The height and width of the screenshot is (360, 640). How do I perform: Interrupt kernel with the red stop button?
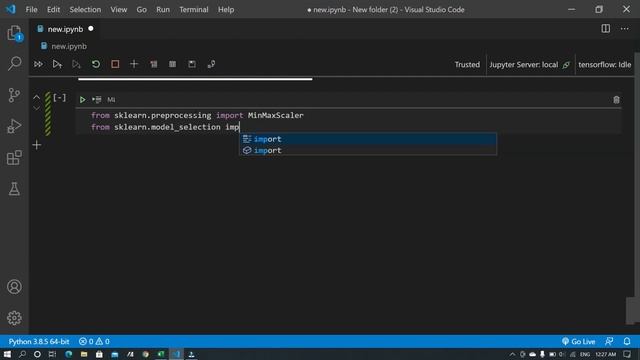pyautogui.click(x=115, y=64)
